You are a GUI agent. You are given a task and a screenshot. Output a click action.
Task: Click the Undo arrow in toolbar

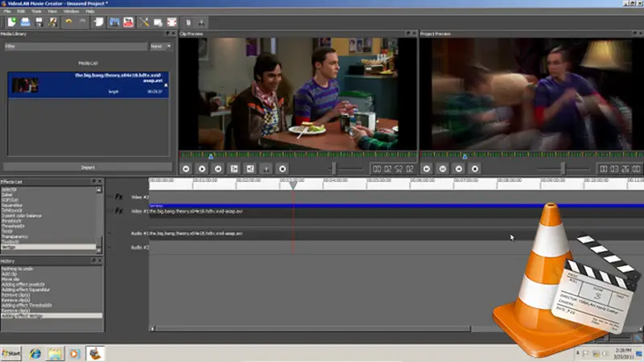[x=67, y=22]
